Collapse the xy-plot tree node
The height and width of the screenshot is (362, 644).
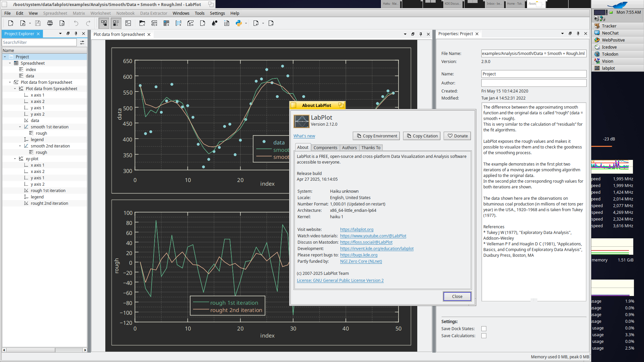[x=15, y=159]
